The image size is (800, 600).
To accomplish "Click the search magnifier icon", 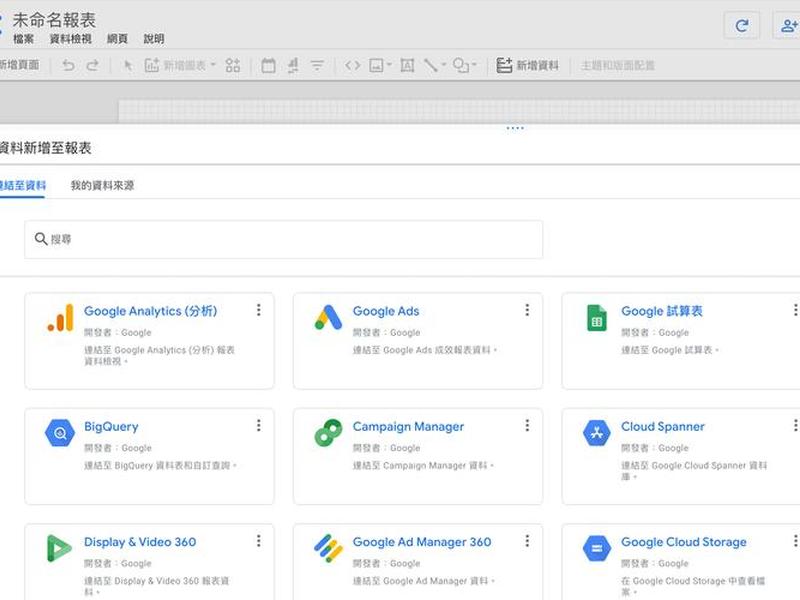I will coord(41,239).
